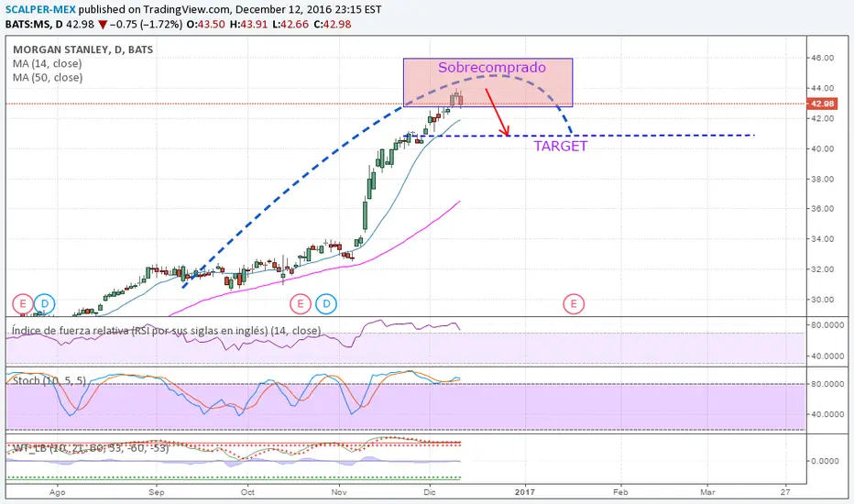Screen dimensions: 854x504
Task: Click the C:42.98 close value in header
Action: click(333, 25)
